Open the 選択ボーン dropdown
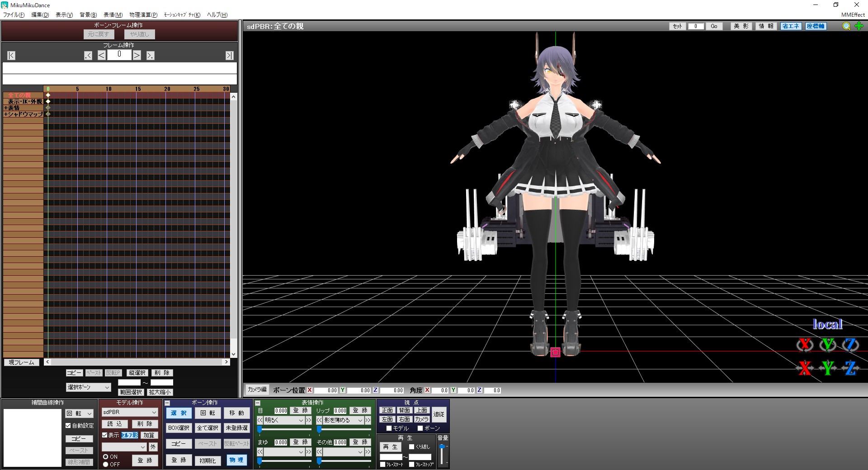Screen dimensions: 868x470 [x=88, y=387]
